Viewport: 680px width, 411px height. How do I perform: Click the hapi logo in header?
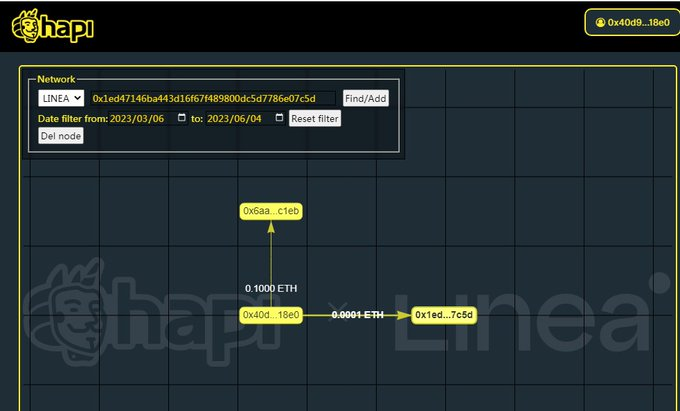(52, 26)
